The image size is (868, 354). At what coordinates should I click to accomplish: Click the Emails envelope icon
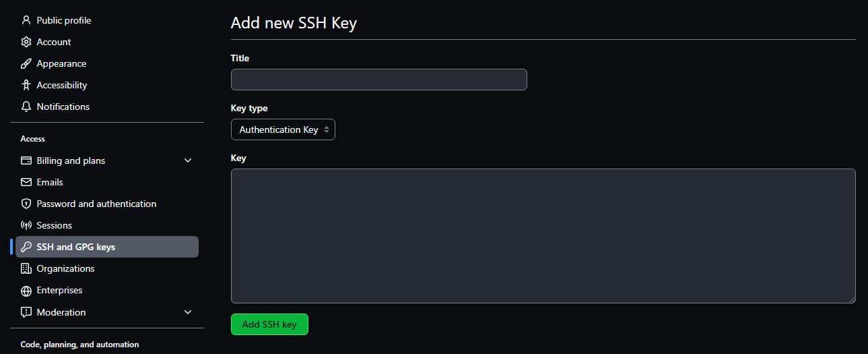click(26, 182)
